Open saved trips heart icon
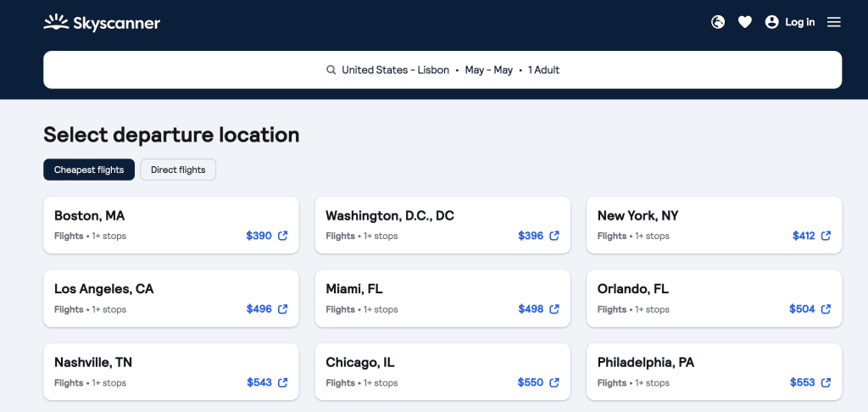868x412 pixels. 745,22
